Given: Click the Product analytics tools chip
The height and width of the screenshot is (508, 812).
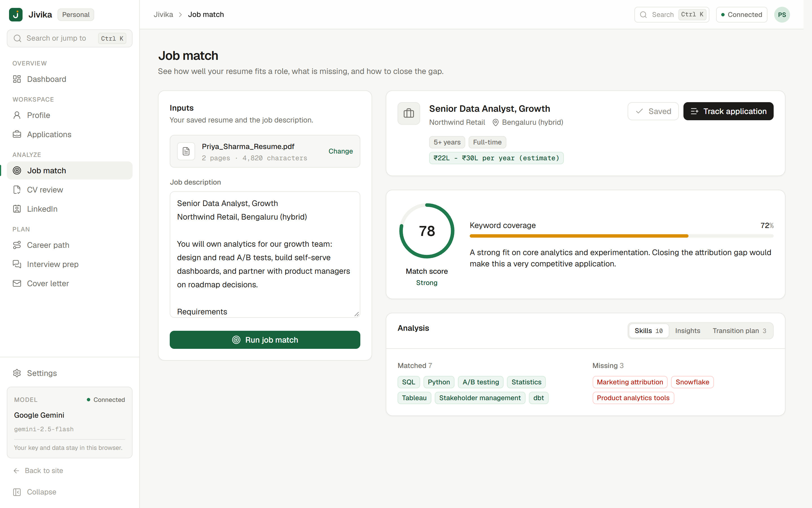Looking at the screenshot, I should [633, 398].
